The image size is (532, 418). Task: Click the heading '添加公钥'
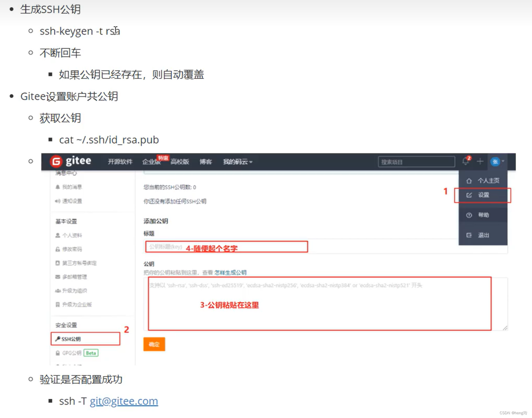(156, 221)
